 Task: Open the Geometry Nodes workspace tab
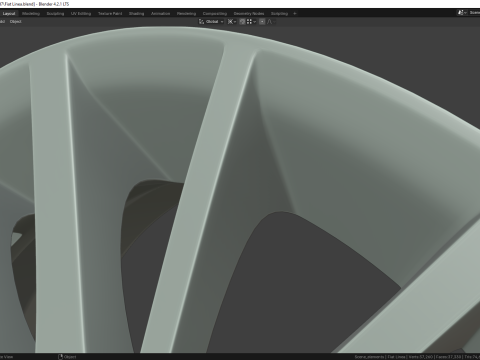pyautogui.click(x=249, y=14)
